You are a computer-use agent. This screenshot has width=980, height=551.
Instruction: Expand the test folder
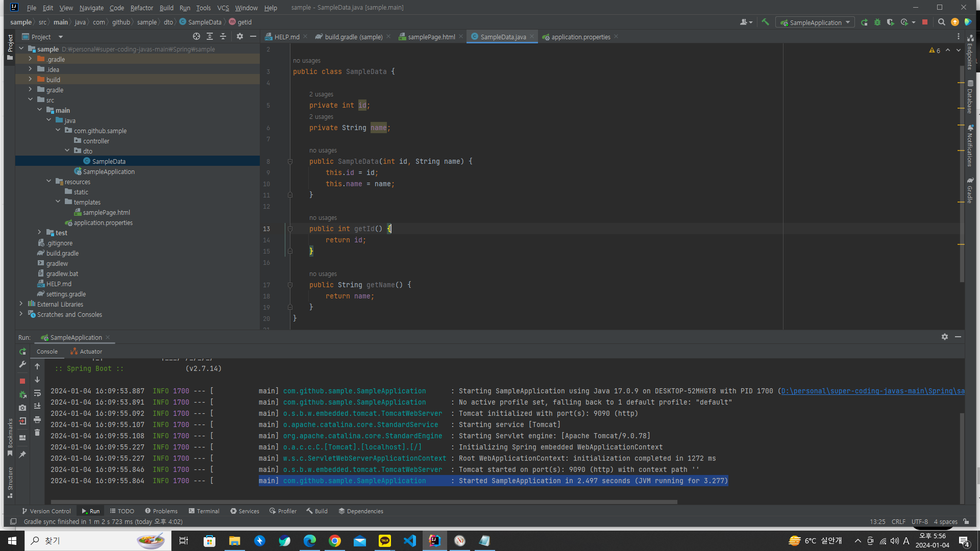39,233
